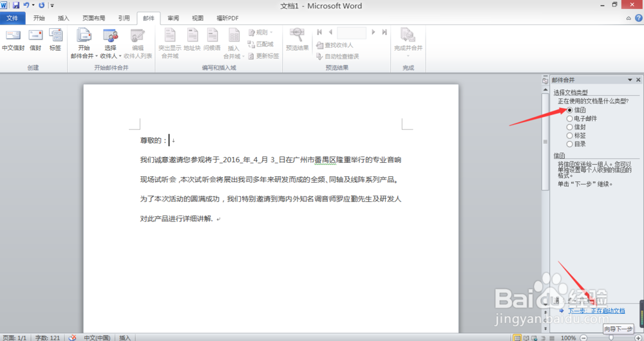This screenshot has width=644, height=341.
Task: Select the 标签 radio button in pane
Action: coord(570,135)
